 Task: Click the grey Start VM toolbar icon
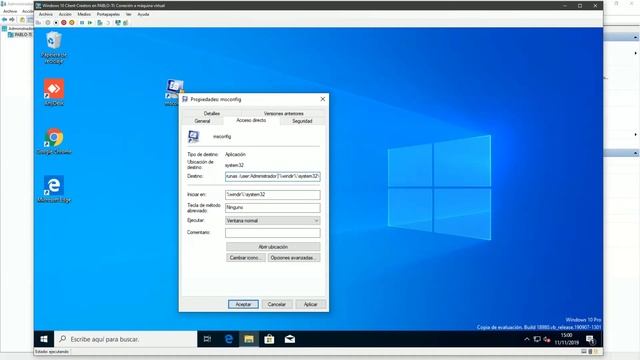click(x=48, y=23)
